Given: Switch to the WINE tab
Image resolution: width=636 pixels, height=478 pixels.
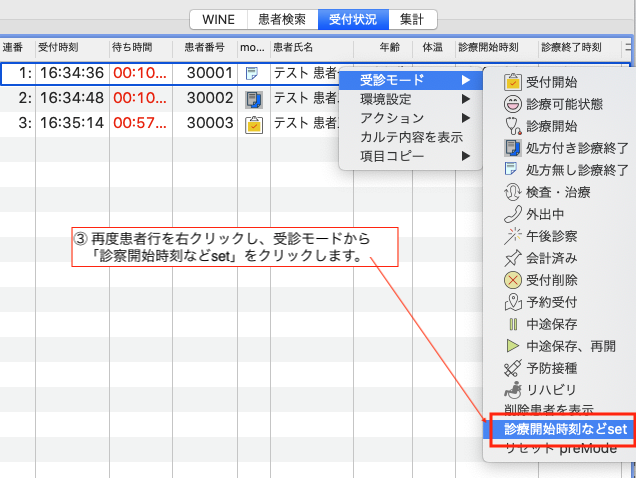Looking at the screenshot, I should [x=218, y=19].
